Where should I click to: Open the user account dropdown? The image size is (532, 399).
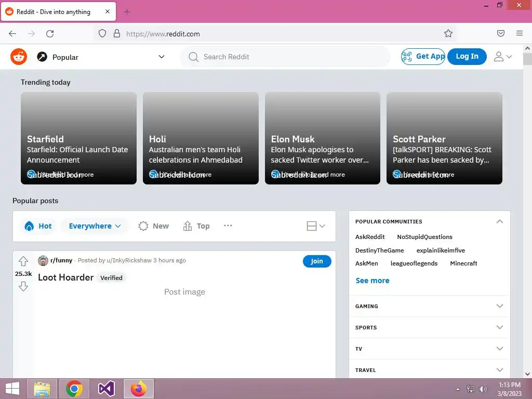pos(503,57)
